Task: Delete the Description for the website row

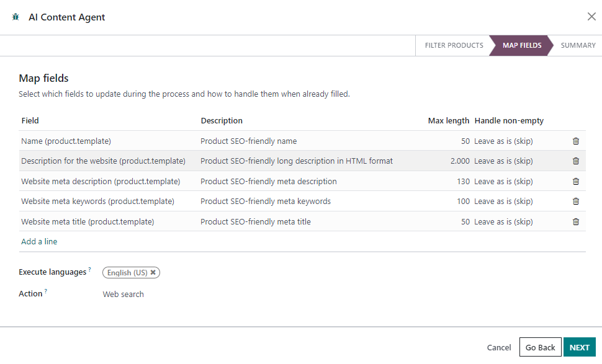Action: coord(575,161)
